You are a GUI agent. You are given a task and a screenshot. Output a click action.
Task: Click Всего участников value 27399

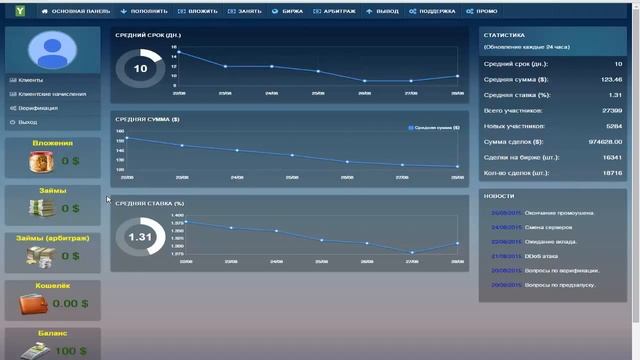(x=612, y=111)
